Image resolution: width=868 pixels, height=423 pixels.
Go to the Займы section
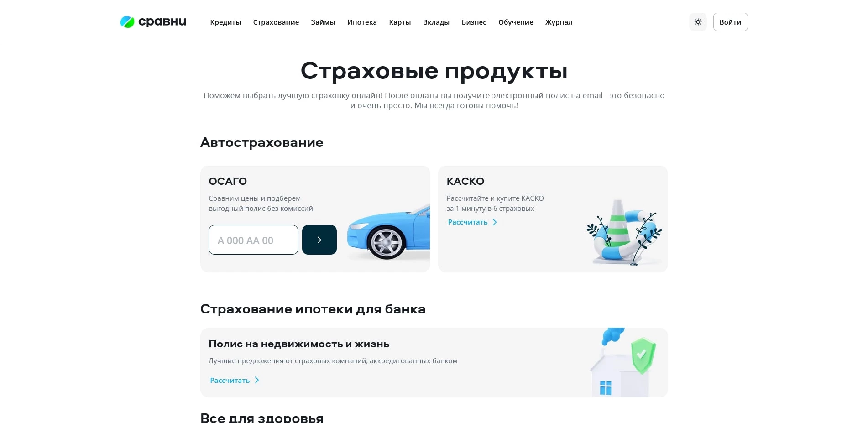point(323,22)
